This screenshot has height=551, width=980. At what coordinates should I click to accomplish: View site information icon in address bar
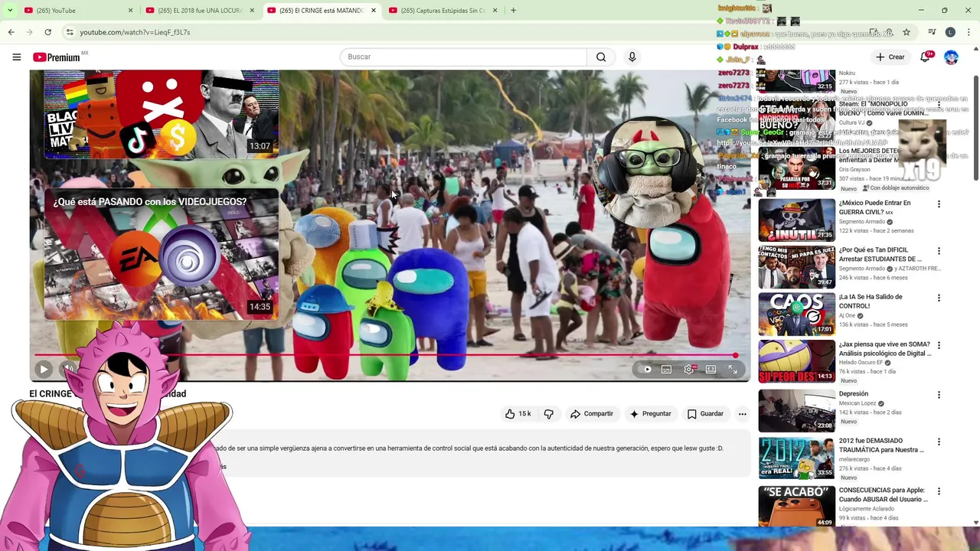(69, 32)
